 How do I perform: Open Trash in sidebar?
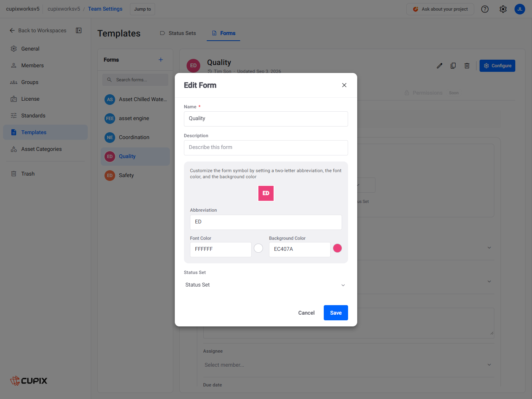tap(46, 174)
